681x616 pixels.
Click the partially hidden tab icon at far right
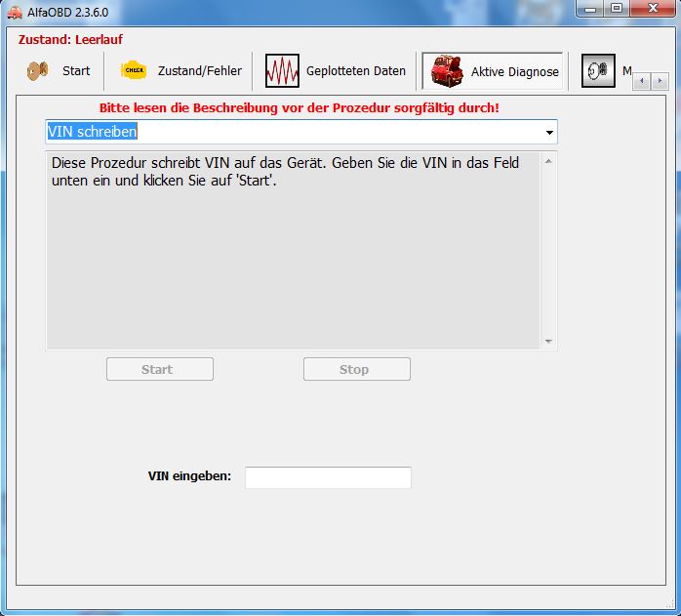(598, 71)
